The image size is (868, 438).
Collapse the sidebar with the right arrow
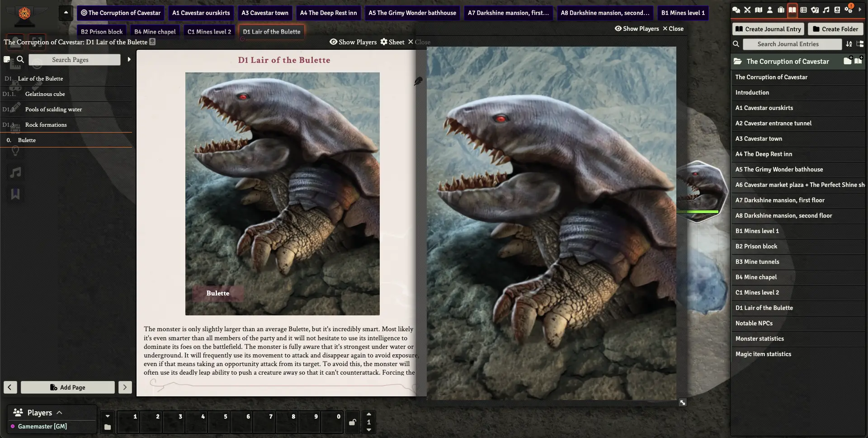(860, 10)
